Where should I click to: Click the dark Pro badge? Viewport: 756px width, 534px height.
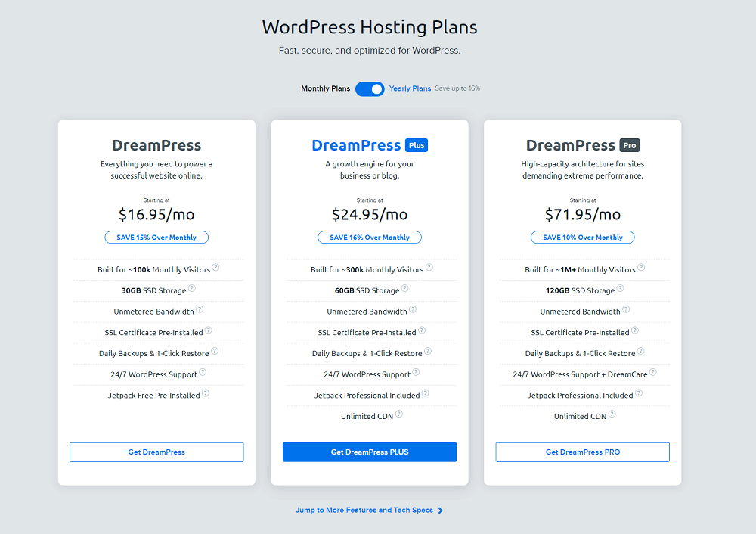click(630, 145)
